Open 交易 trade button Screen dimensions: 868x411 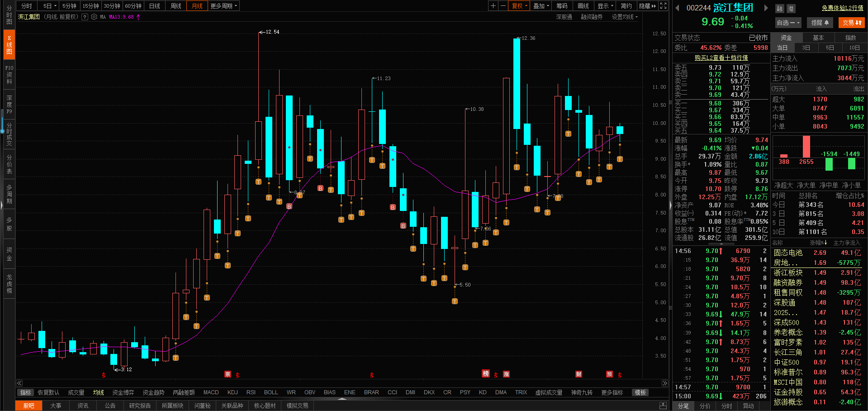point(852,23)
